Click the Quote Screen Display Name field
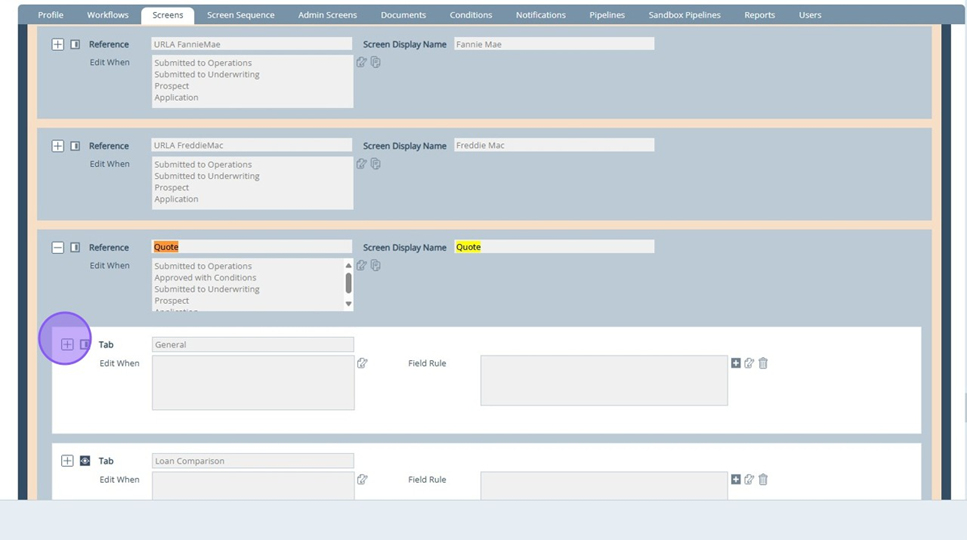967x540 pixels. pyautogui.click(x=554, y=247)
